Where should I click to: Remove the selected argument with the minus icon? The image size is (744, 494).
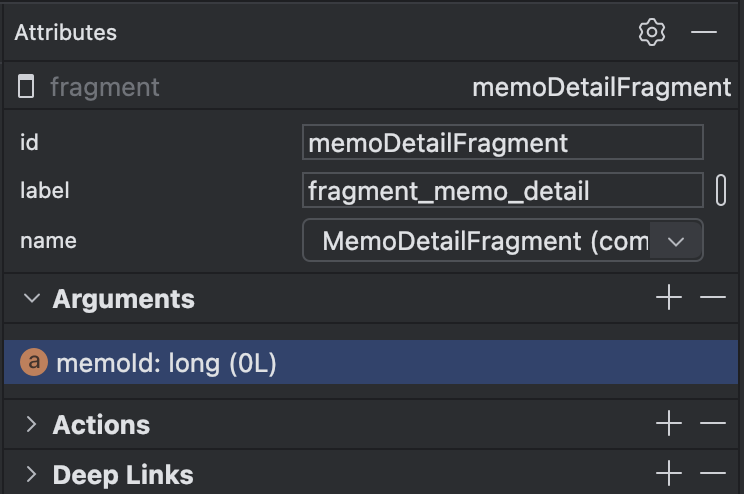(x=712, y=298)
